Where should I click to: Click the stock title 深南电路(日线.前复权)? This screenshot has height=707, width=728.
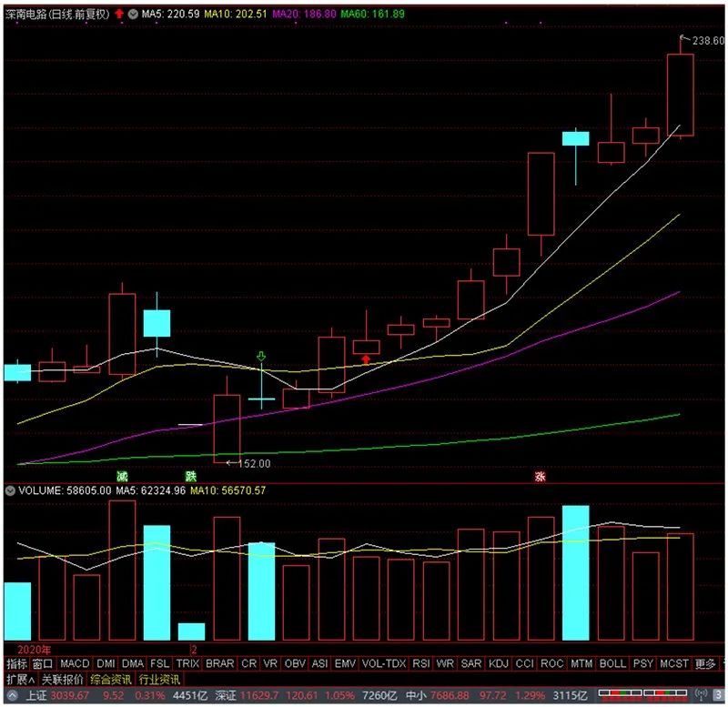click(57, 14)
